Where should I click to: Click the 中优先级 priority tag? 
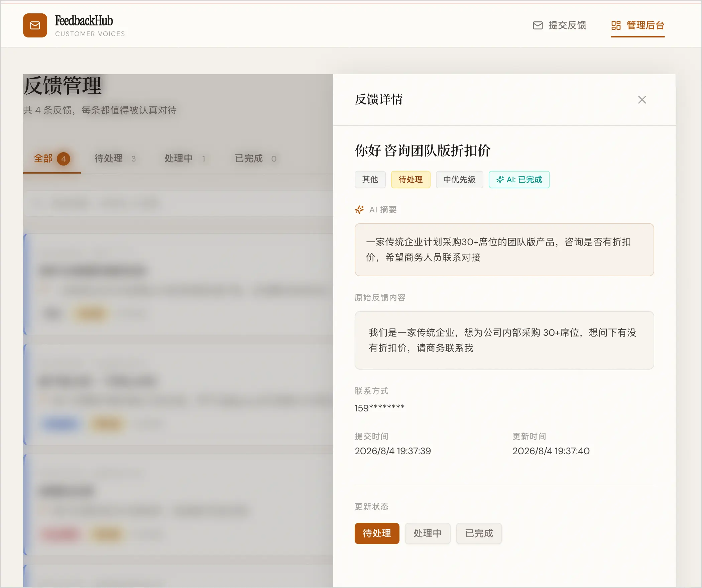click(x=459, y=180)
